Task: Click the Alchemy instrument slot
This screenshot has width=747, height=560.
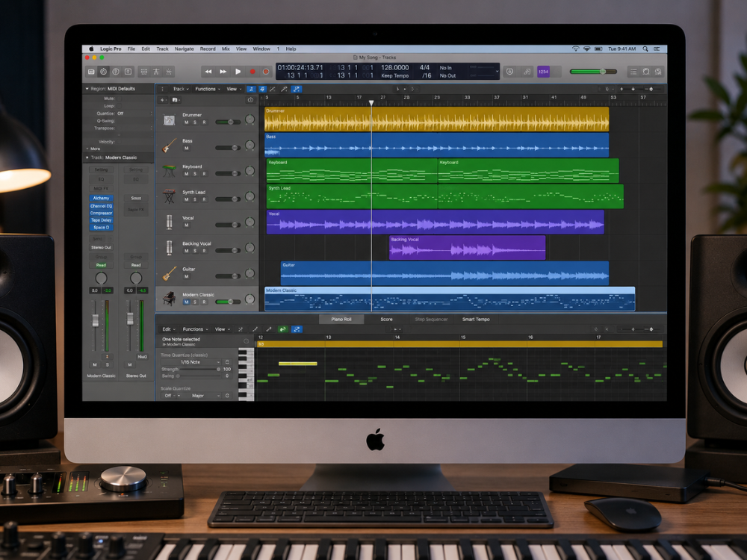Action: coord(101,198)
